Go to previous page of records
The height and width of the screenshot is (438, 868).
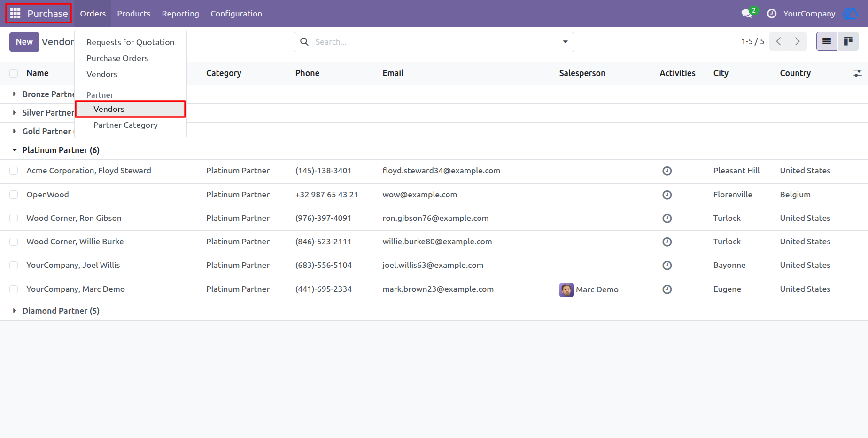click(x=779, y=41)
